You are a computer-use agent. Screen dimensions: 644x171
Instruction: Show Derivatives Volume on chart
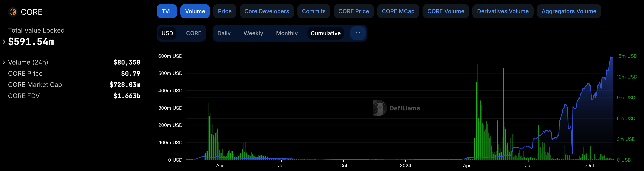502,11
